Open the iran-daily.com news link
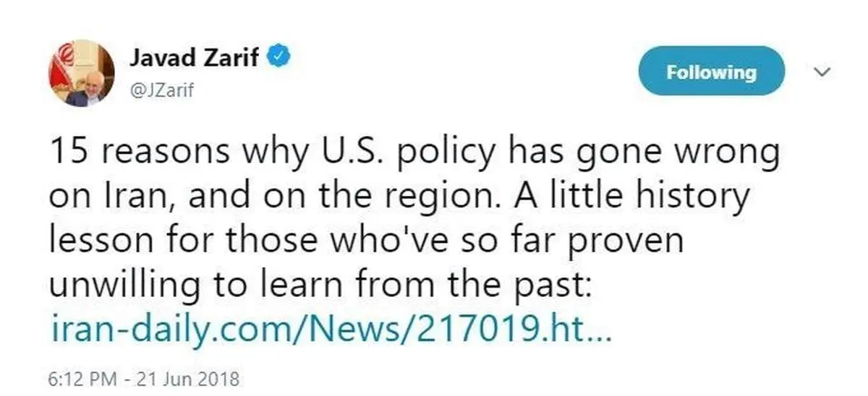The width and height of the screenshot is (868, 396). [x=332, y=330]
